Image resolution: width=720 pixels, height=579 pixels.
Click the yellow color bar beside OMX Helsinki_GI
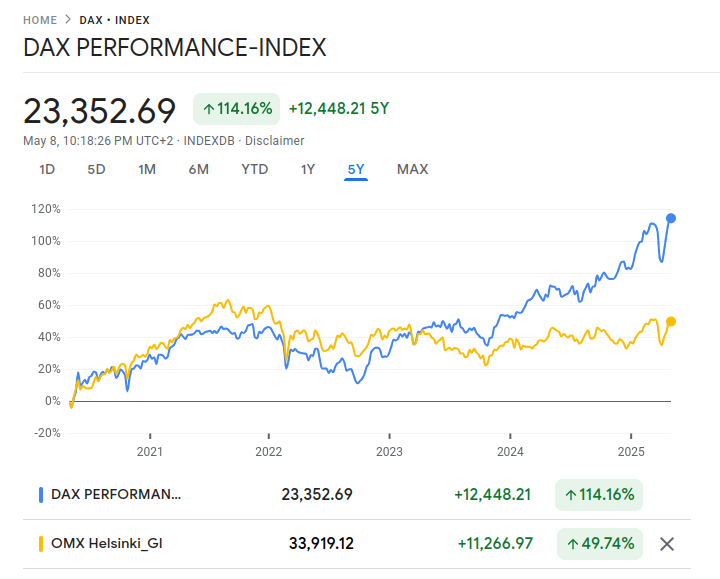coord(40,544)
